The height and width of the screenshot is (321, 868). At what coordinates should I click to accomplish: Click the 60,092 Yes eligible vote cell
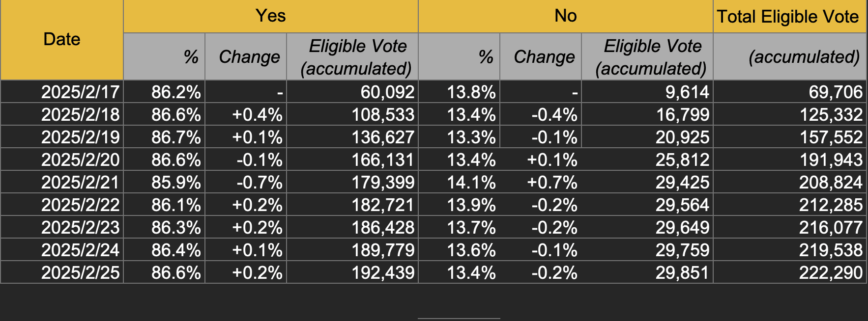tap(352, 92)
